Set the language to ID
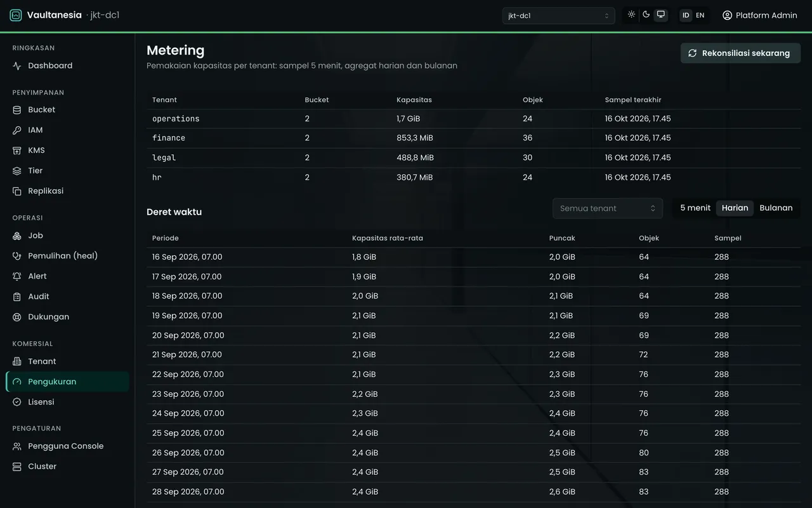The width and height of the screenshot is (812, 508). [686, 15]
